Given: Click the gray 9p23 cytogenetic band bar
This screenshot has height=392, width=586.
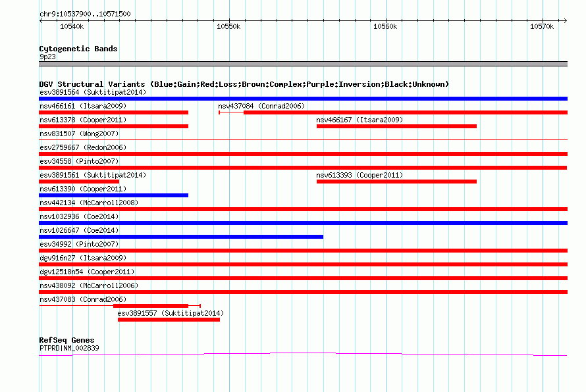Looking at the screenshot, I should (x=303, y=64).
